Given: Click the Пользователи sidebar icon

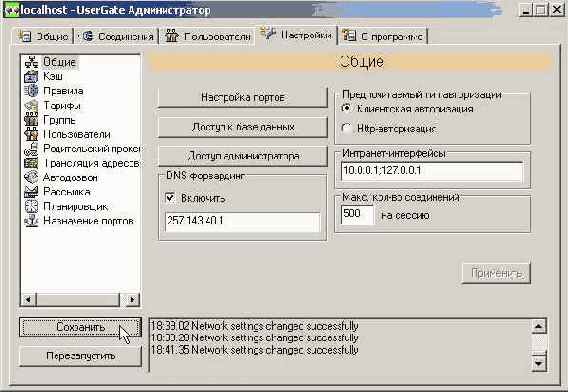Looking at the screenshot, I should click(31, 134).
